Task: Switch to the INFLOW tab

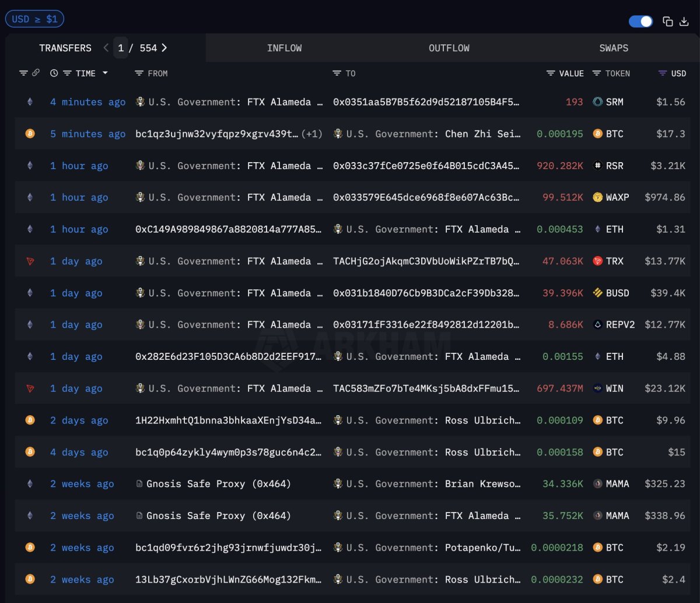Action: tap(285, 48)
